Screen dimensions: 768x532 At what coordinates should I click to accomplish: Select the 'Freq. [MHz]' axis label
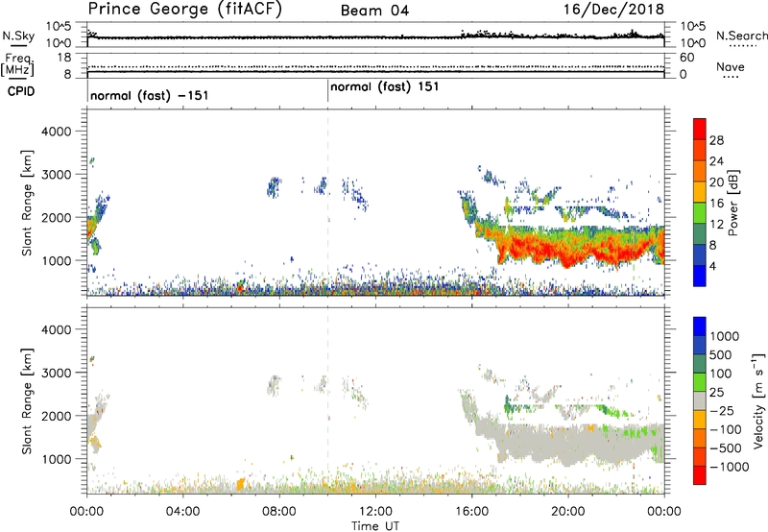click(x=17, y=65)
